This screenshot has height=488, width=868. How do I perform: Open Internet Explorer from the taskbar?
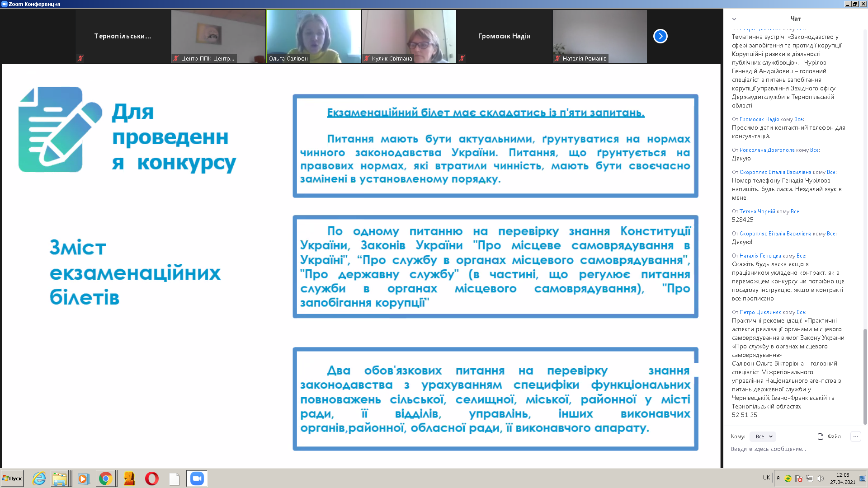[x=39, y=479]
